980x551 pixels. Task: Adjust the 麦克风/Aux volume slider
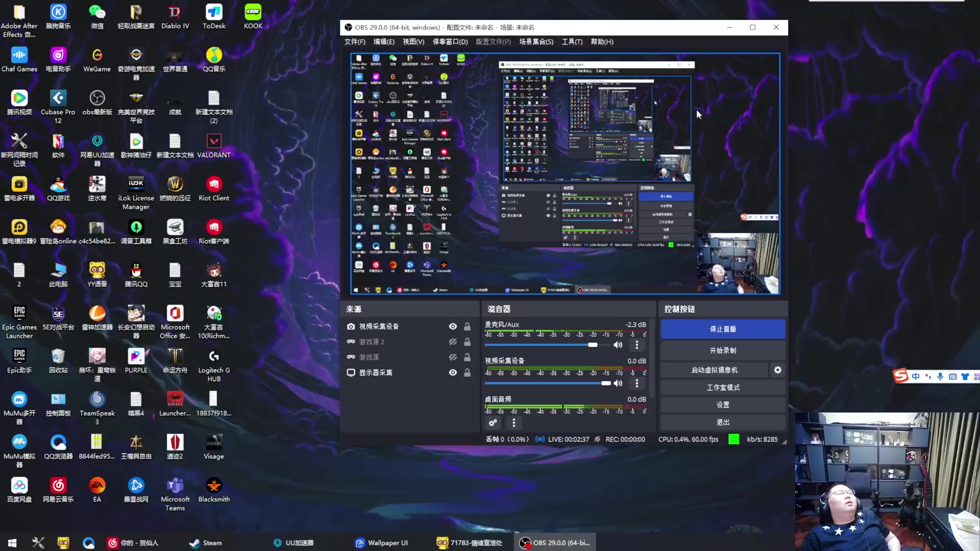click(548, 345)
